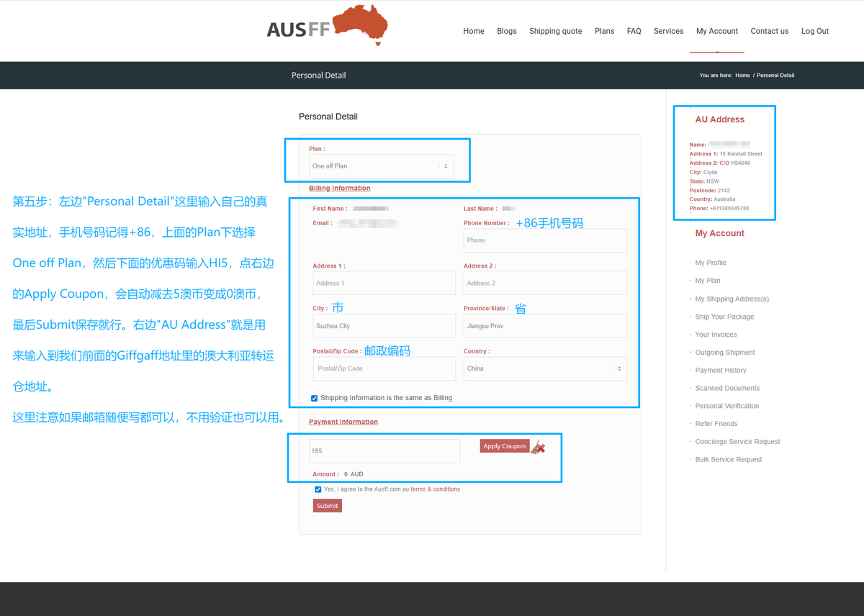864x616 pixels.
Task: Open the Services menu item
Action: (669, 31)
